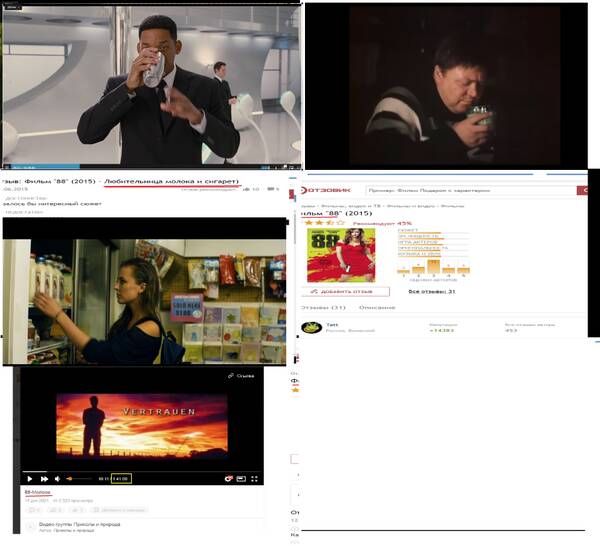Focus the Отзовик search field

[471, 190]
